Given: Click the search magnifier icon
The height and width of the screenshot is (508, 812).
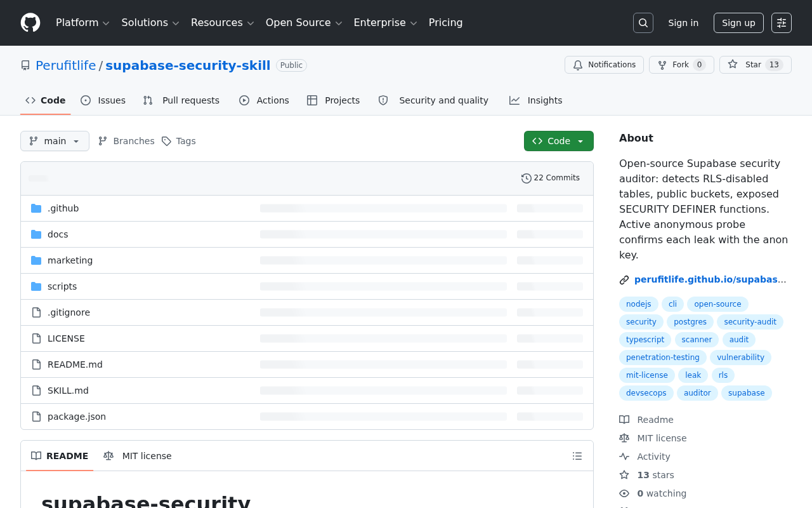Looking at the screenshot, I should pyautogui.click(x=643, y=23).
